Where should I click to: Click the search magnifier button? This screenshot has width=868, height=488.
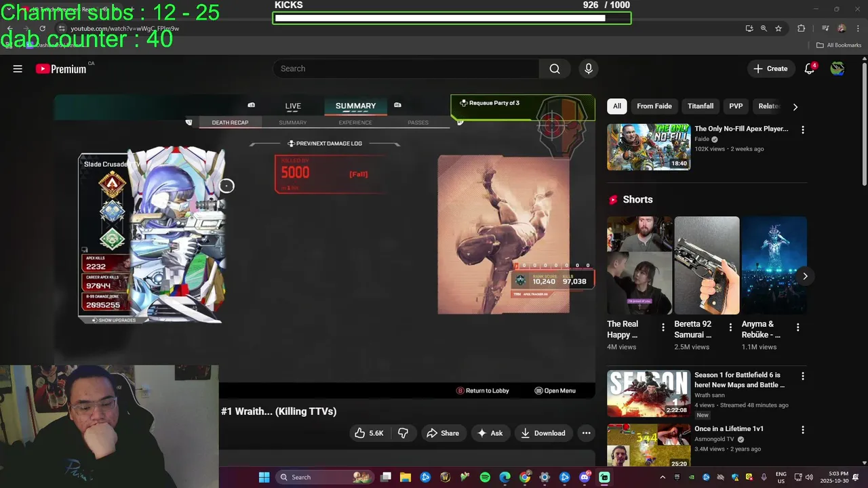(x=555, y=68)
